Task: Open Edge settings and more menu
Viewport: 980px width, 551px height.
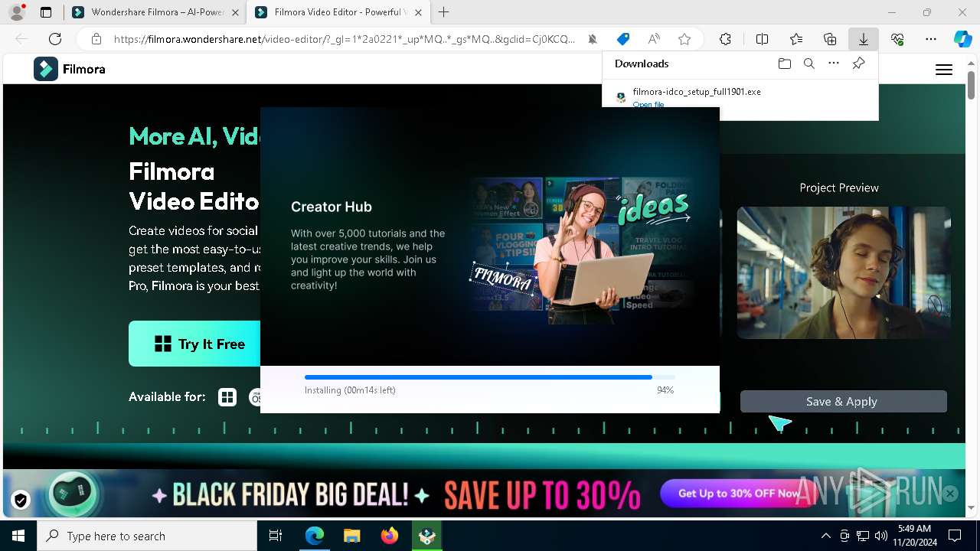Action: 931,39
